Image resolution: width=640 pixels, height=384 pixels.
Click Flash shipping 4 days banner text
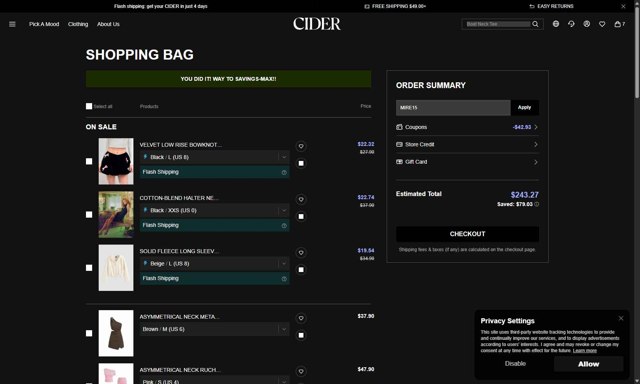(160, 6)
